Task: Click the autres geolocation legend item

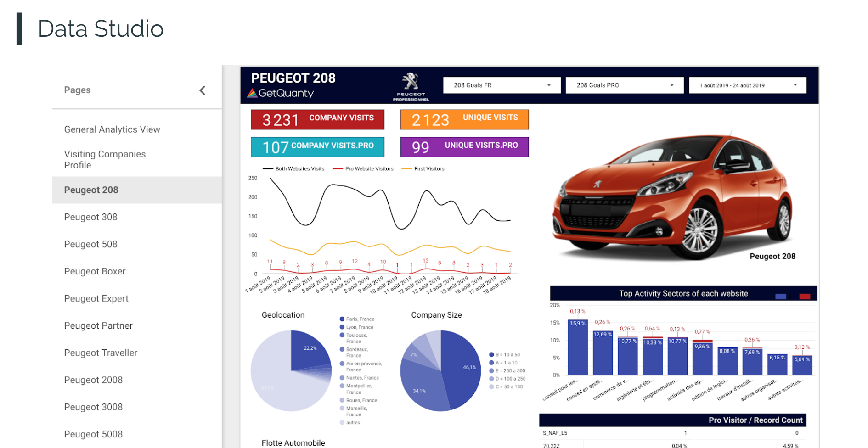Action: pos(350,423)
